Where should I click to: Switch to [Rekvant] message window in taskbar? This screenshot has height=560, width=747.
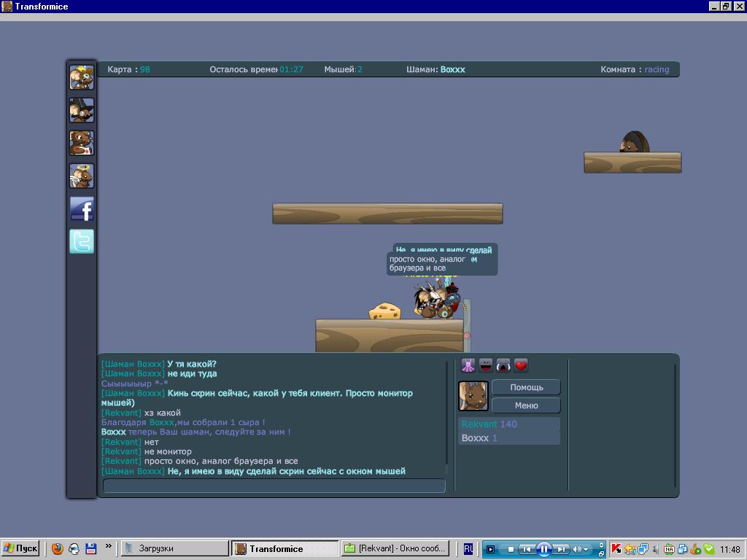tap(395, 548)
